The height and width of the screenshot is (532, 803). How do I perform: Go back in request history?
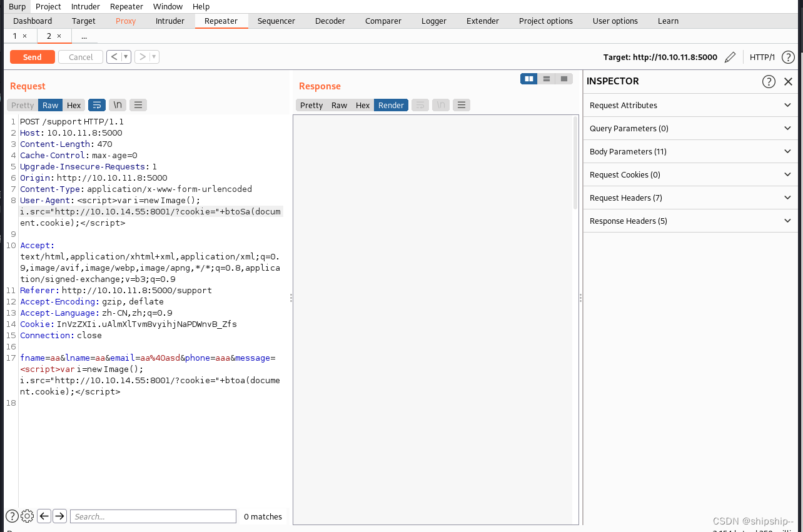point(114,57)
